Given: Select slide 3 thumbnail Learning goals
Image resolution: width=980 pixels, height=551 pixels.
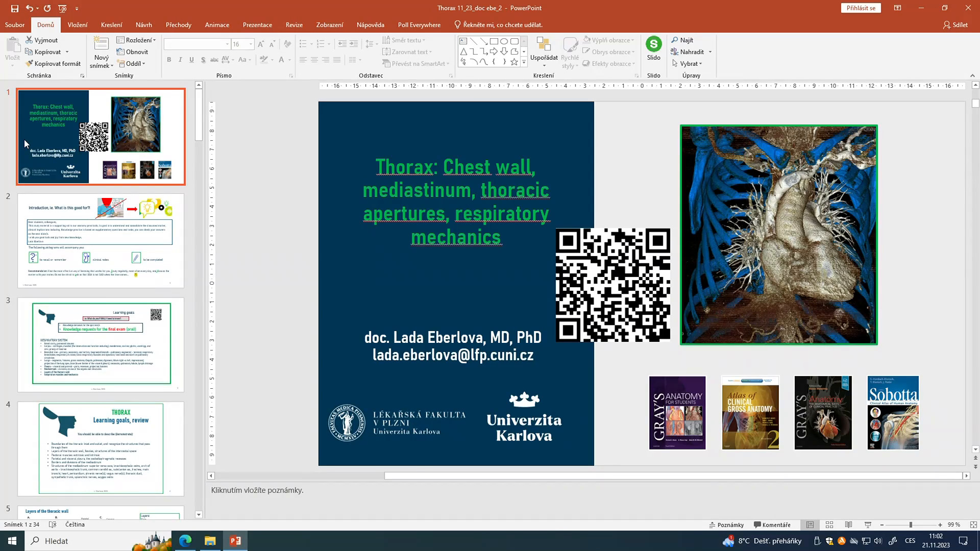Looking at the screenshot, I should [x=101, y=345].
